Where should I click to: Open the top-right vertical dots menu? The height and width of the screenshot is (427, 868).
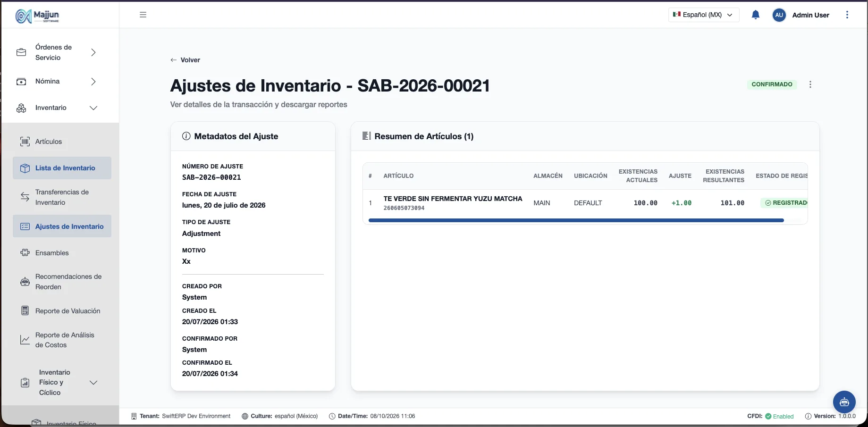[847, 15]
